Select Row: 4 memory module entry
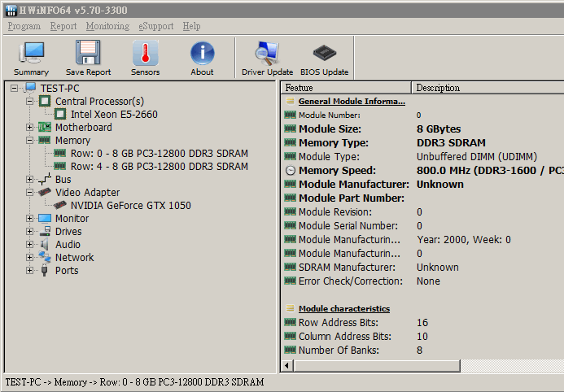The width and height of the screenshot is (564, 392). tap(159, 167)
